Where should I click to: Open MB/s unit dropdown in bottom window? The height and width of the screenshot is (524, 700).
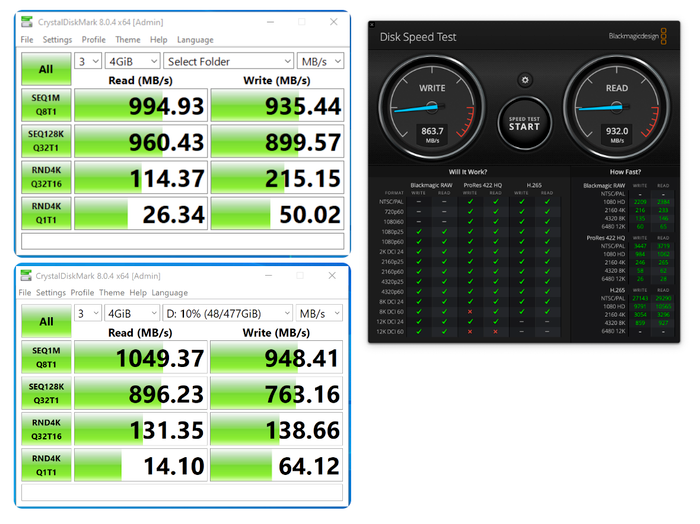(x=319, y=313)
